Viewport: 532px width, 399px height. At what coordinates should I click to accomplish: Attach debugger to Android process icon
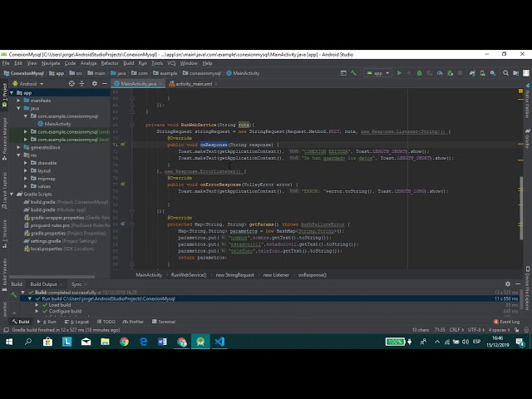[x=451, y=73]
